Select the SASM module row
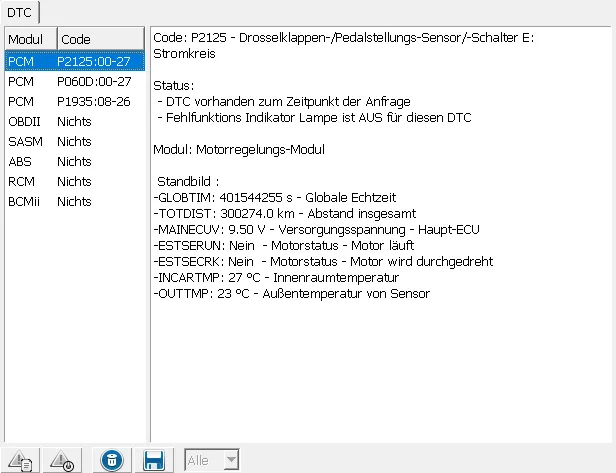616x473 pixels. (x=23, y=142)
